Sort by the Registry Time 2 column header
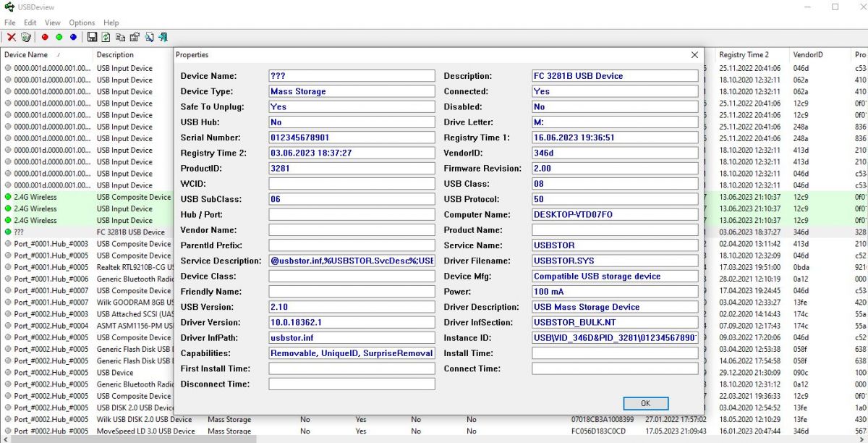The width and height of the screenshot is (868, 443). (x=753, y=54)
